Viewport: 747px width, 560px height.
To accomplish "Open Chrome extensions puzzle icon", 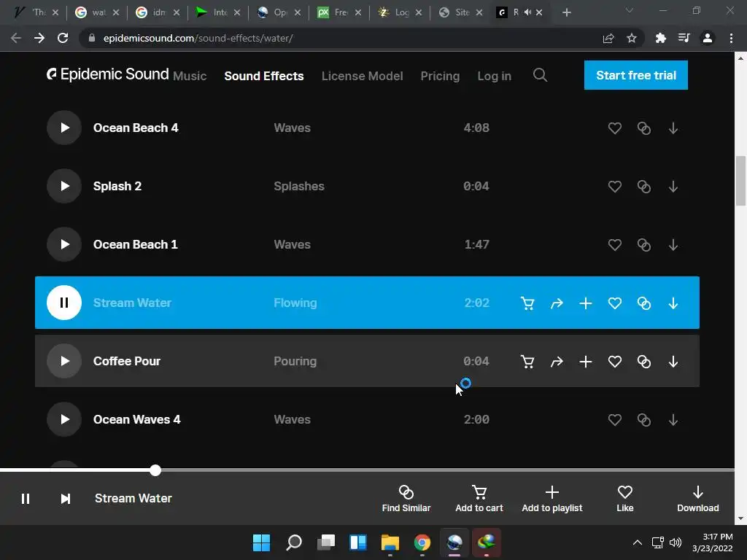I will [660, 38].
